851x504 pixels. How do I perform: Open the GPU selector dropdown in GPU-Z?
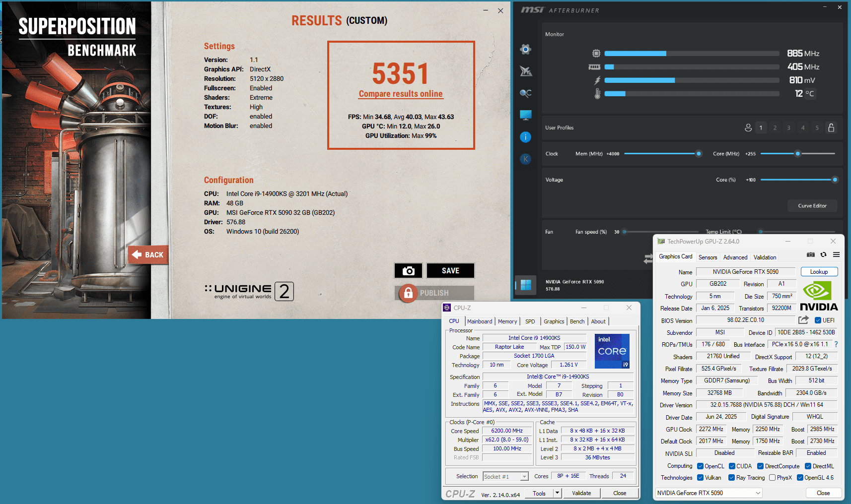(x=709, y=493)
